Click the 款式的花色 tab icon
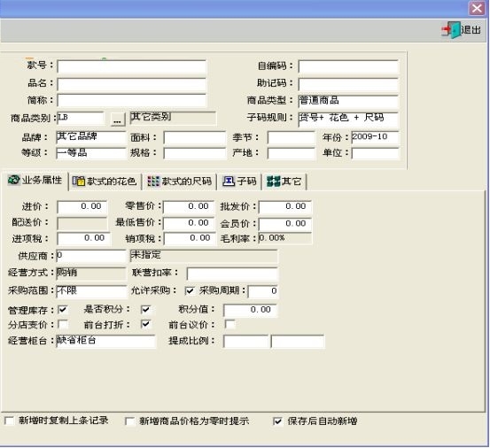490x448 pixels. tap(79, 182)
